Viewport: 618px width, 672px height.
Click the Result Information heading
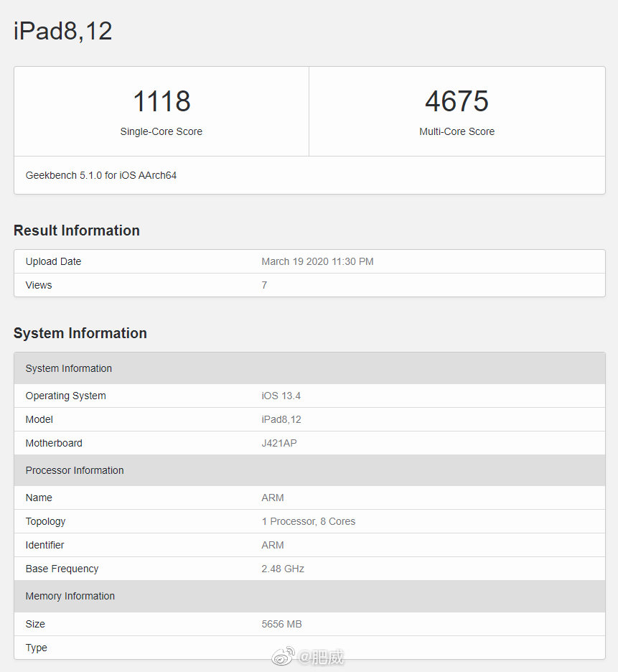click(77, 230)
